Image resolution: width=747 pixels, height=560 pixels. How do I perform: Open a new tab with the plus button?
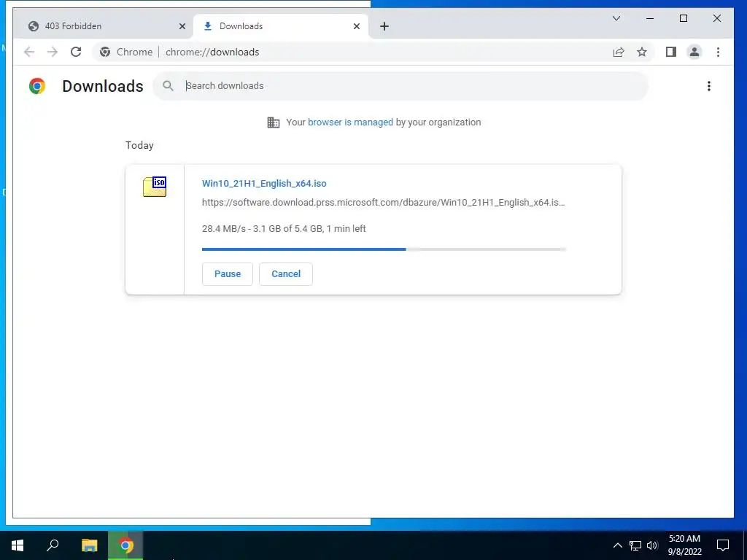point(384,26)
